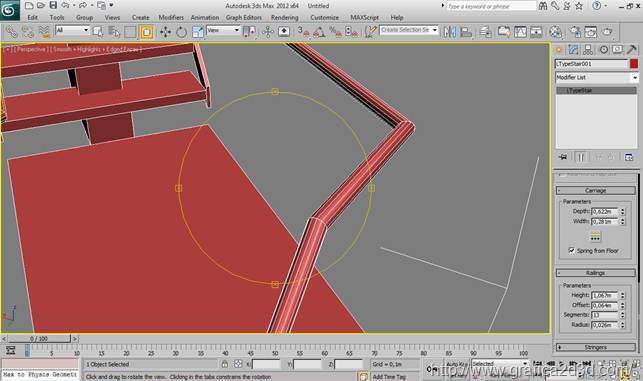Viewport: 643px width, 381px height.
Task: Click Add Time Tag
Action: [389, 376]
